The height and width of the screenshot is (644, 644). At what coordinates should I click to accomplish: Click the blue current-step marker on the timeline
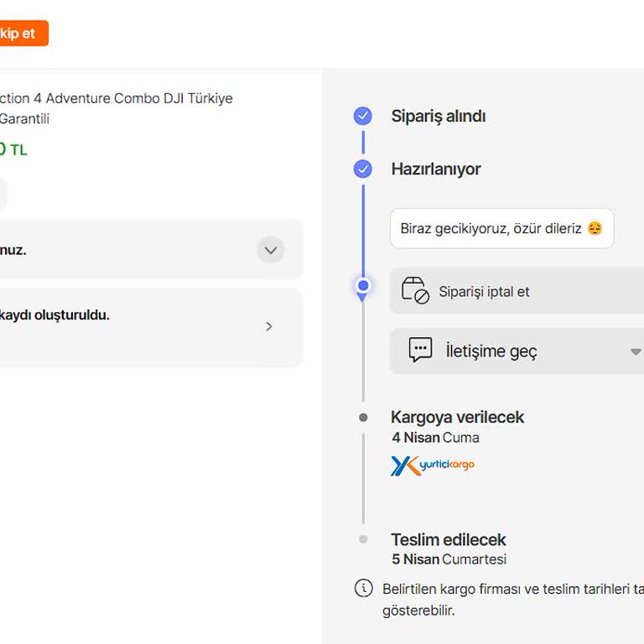pyautogui.click(x=362, y=286)
